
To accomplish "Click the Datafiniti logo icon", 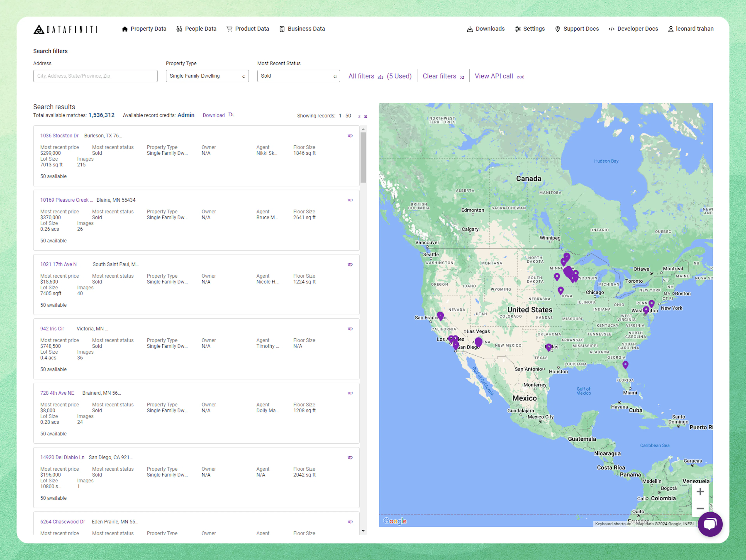I will 39,29.
